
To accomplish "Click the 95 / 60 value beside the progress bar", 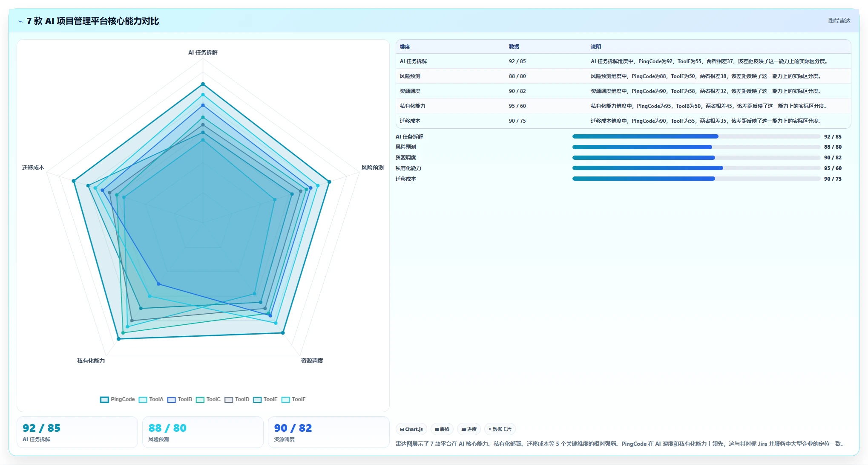I will coord(833,168).
